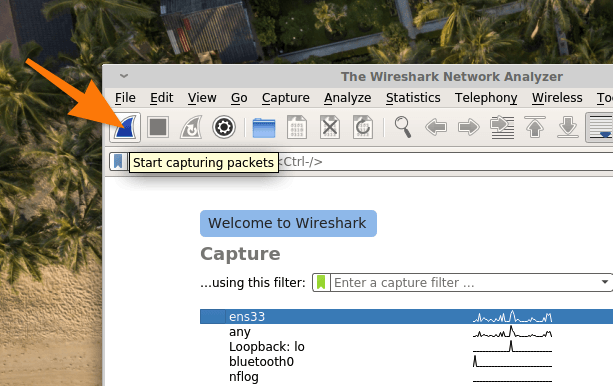This screenshot has width=613, height=386.
Task: Open capture options gear icon
Action: point(224,127)
